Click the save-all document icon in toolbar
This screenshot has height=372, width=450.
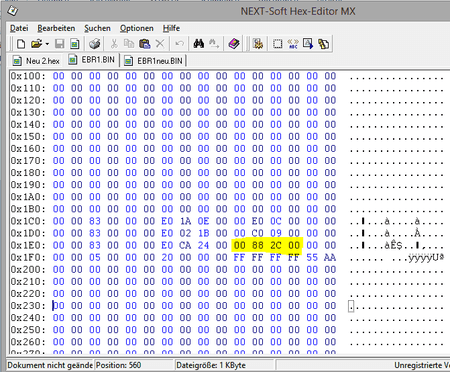[75, 44]
